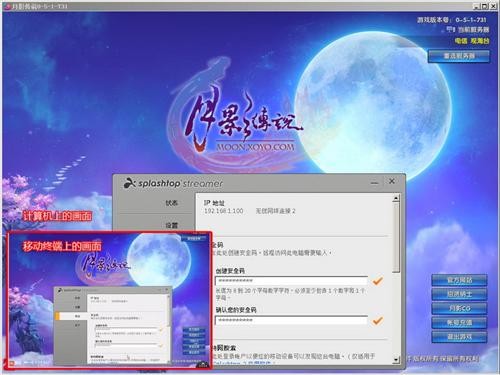Click the 重选服务器 button in the game

pos(459,56)
